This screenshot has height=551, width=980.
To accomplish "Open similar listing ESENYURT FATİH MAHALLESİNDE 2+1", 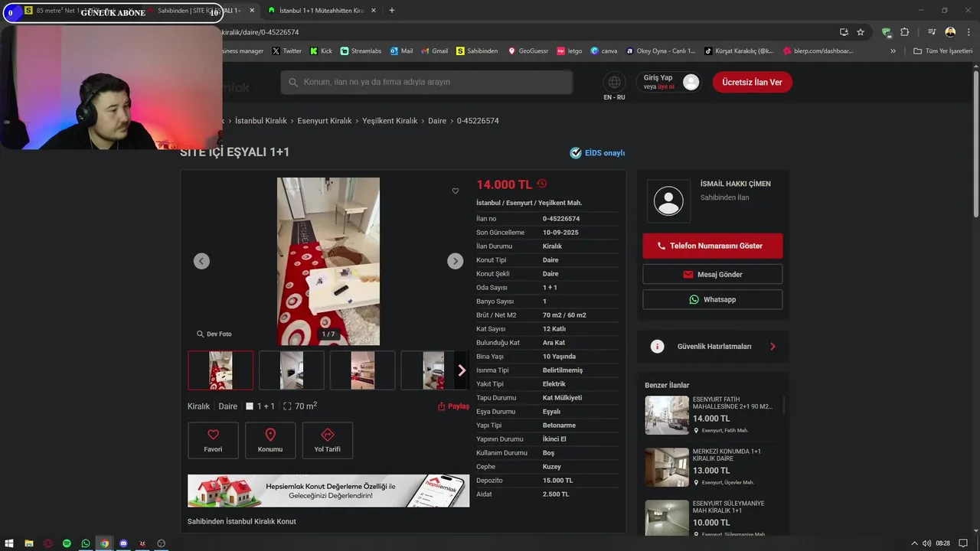I will pyautogui.click(x=712, y=415).
